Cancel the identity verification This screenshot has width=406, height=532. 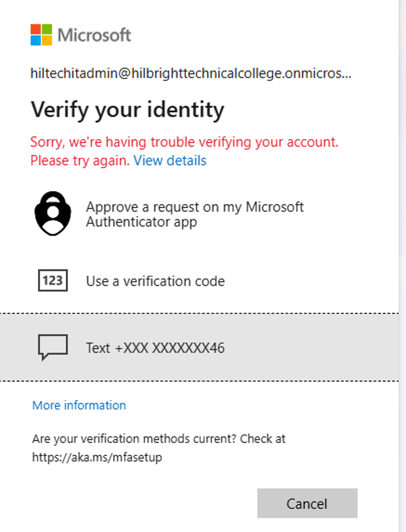pyautogui.click(x=307, y=503)
